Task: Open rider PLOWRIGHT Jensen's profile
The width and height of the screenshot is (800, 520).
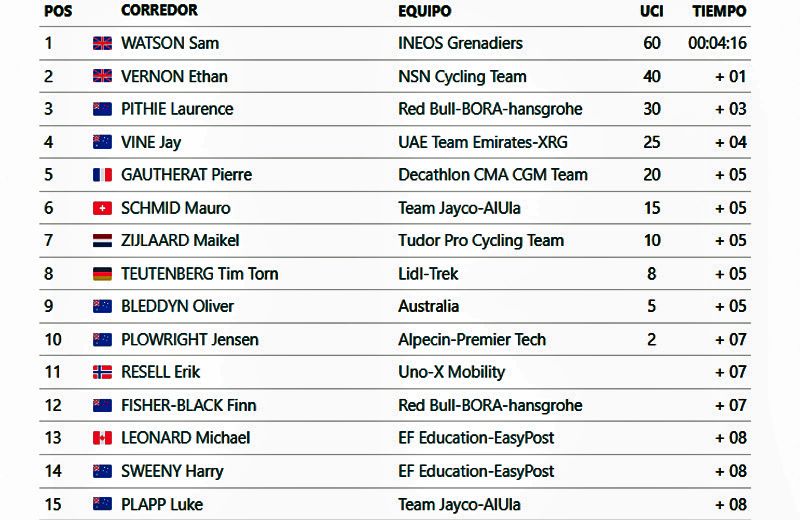Action: pyautogui.click(x=189, y=339)
